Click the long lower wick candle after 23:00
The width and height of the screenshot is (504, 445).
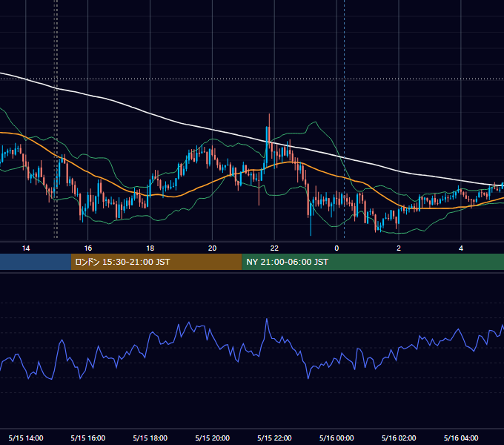click(x=311, y=219)
